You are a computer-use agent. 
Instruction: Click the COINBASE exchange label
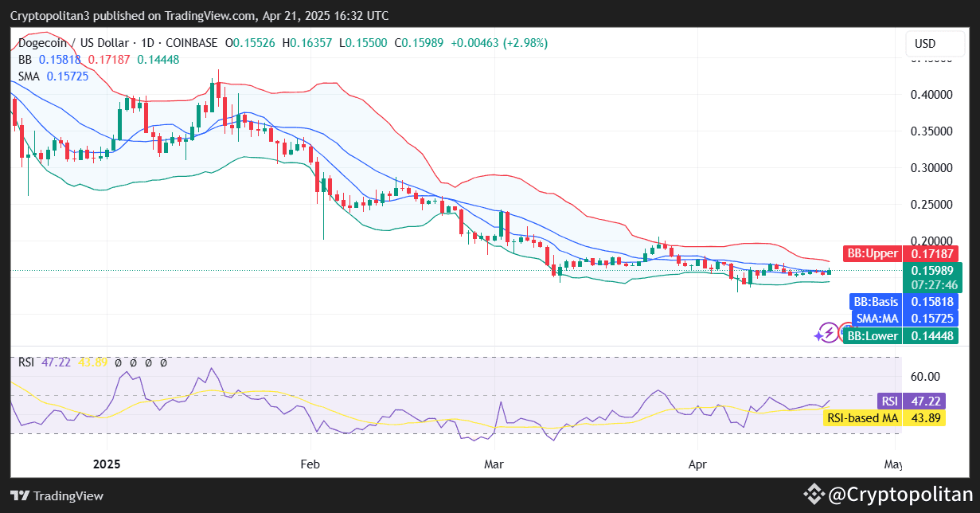pos(191,44)
